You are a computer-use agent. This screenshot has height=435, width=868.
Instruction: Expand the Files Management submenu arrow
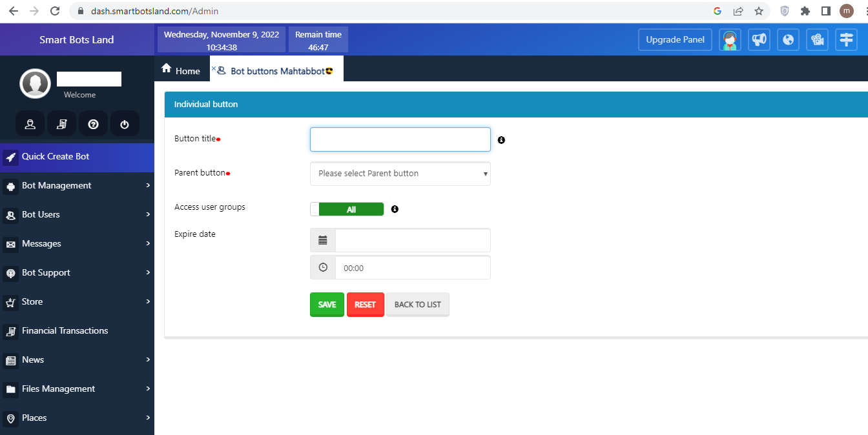[148, 389]
